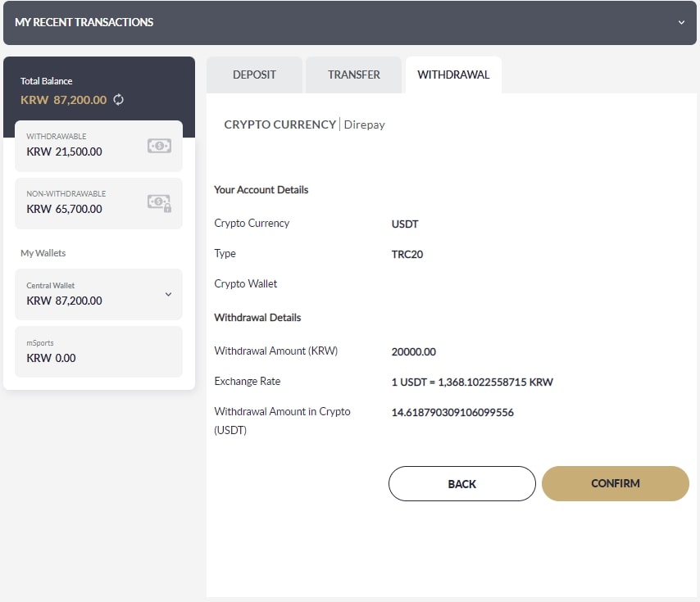Click the Back button
Viewport: 700px width, 602px height.
461,483
